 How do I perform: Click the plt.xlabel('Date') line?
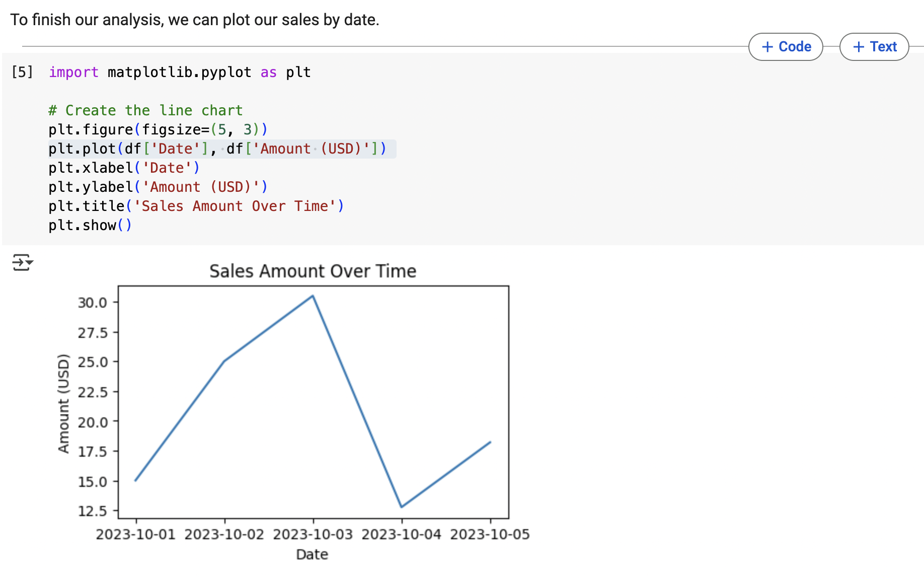(x=124, y=168)
